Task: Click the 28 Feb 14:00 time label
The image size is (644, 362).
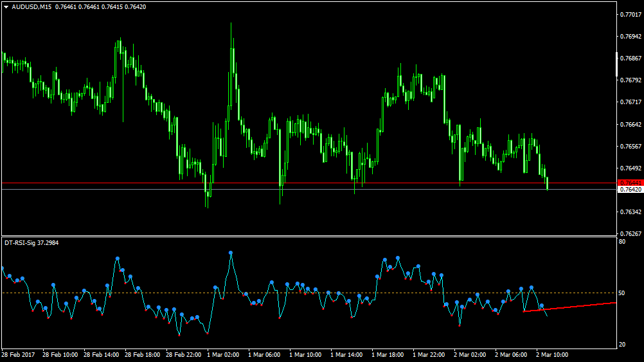Action: 101,354
